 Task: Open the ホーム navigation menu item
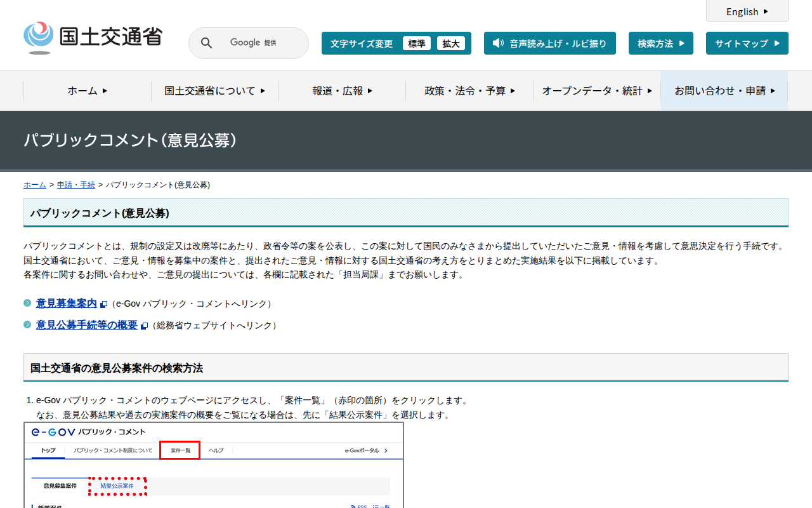88,91
